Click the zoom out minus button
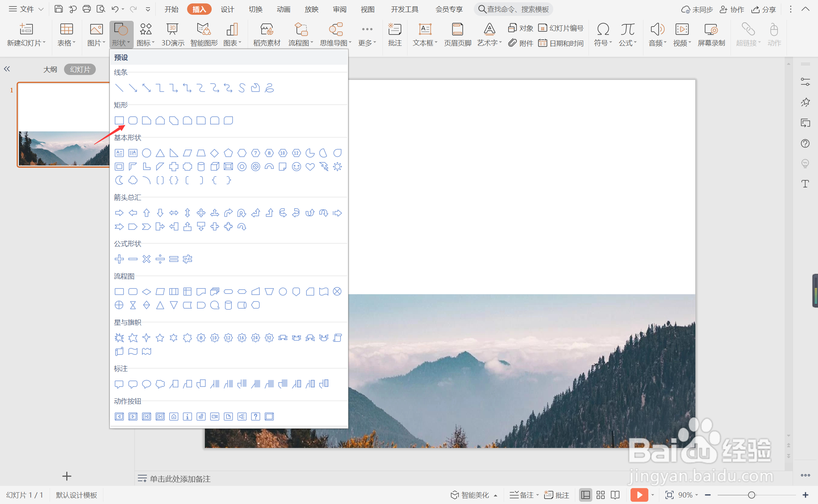The width and height of the screenshot is (818, 504). tap(708, 495)
